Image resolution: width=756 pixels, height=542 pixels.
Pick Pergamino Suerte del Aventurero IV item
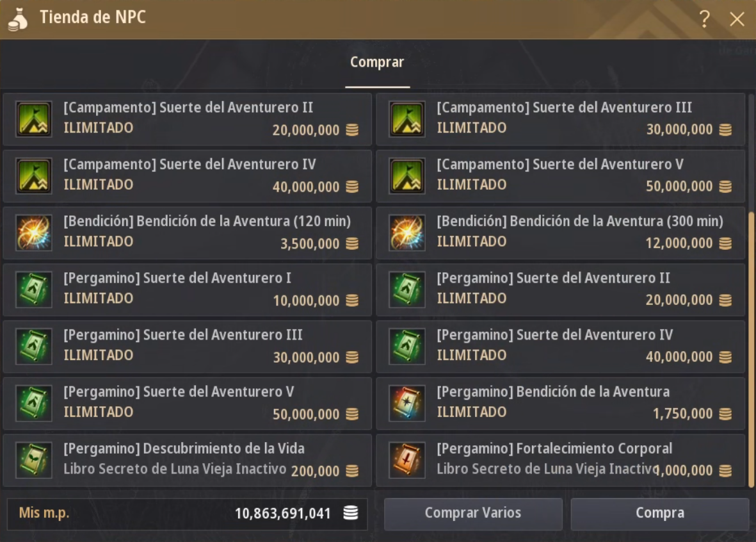pos(560,347)
